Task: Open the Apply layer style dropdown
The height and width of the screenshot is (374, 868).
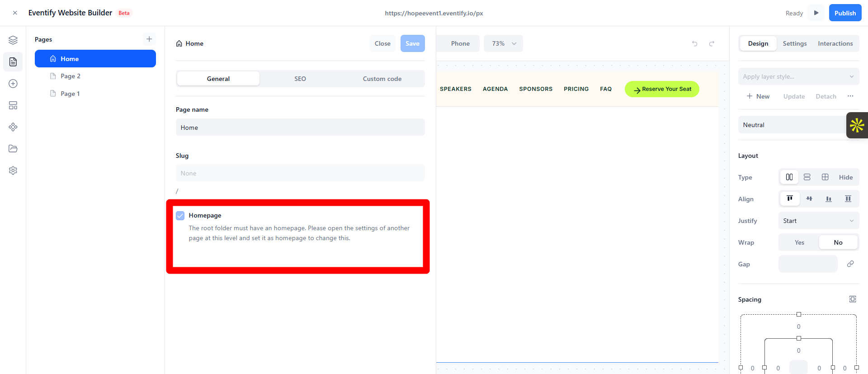Action: pos(798,76)
